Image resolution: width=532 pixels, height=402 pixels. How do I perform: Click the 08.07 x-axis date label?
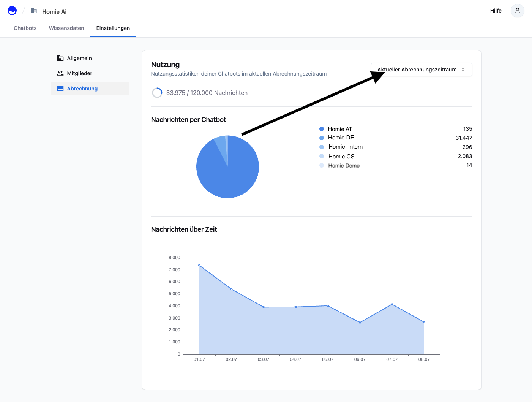pyautogui.click(x=424, y=359)
